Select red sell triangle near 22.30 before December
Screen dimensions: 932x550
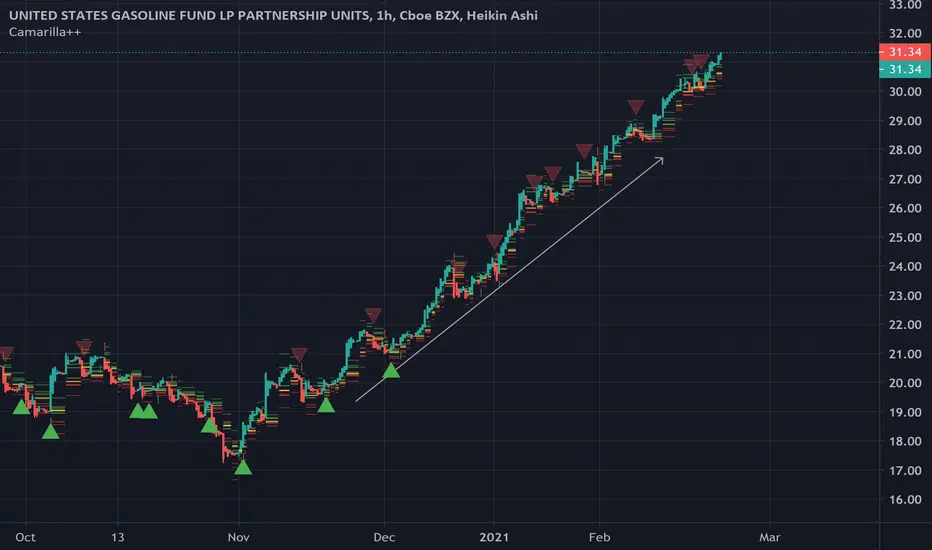(x=373, y=315)
